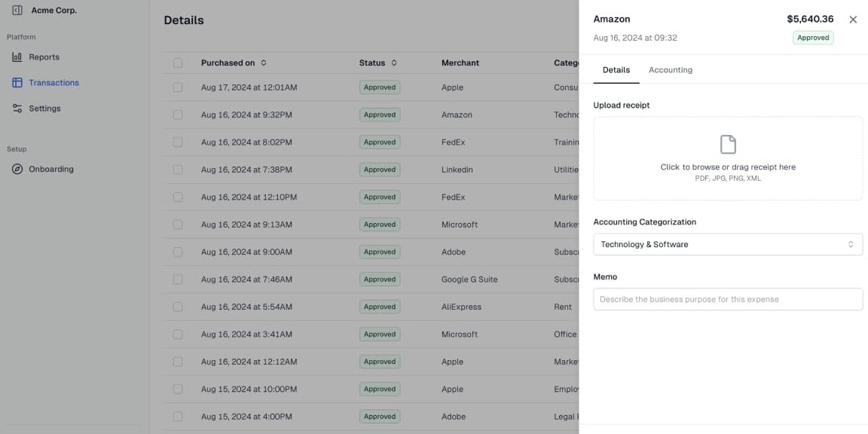
Task: Toggle the select-all checkbox in table header
Action: (x=178, y=63)
